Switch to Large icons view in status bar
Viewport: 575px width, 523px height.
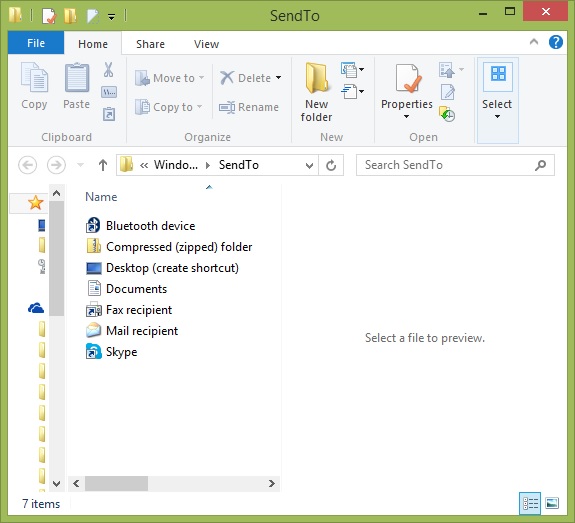[x=552, y=503]
